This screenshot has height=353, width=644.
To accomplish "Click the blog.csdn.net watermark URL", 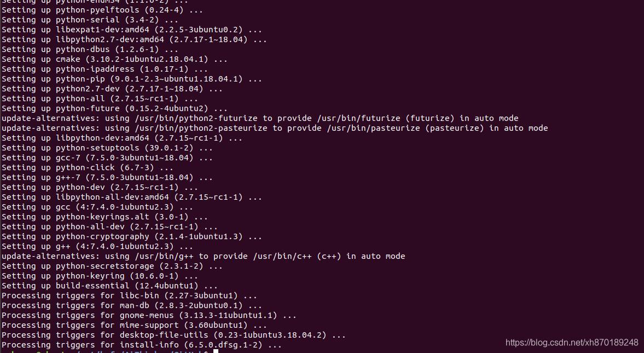I will pyautogui.click(x=572, y=342).
